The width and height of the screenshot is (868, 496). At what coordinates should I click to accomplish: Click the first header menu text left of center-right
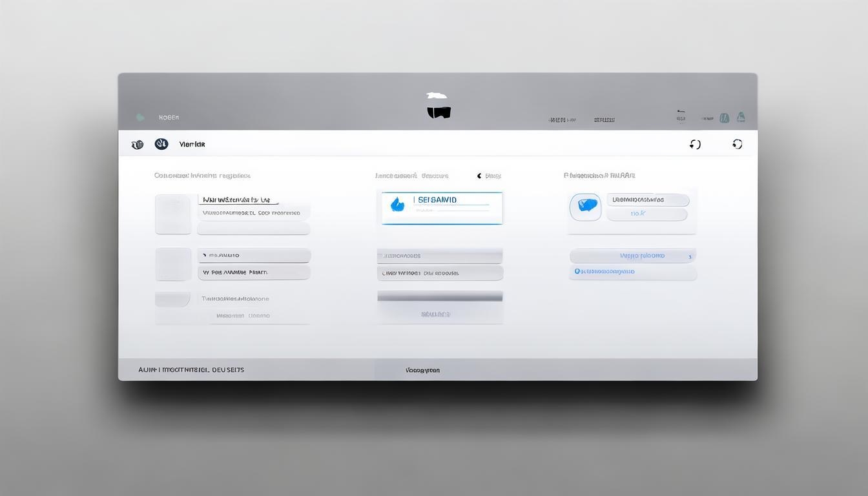(x=561, y=119)
